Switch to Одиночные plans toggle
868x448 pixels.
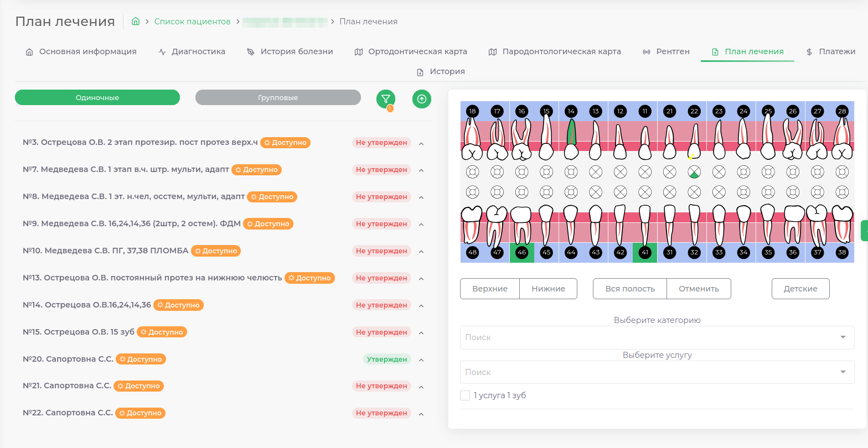pyautogui.click(x=97, y=97)
